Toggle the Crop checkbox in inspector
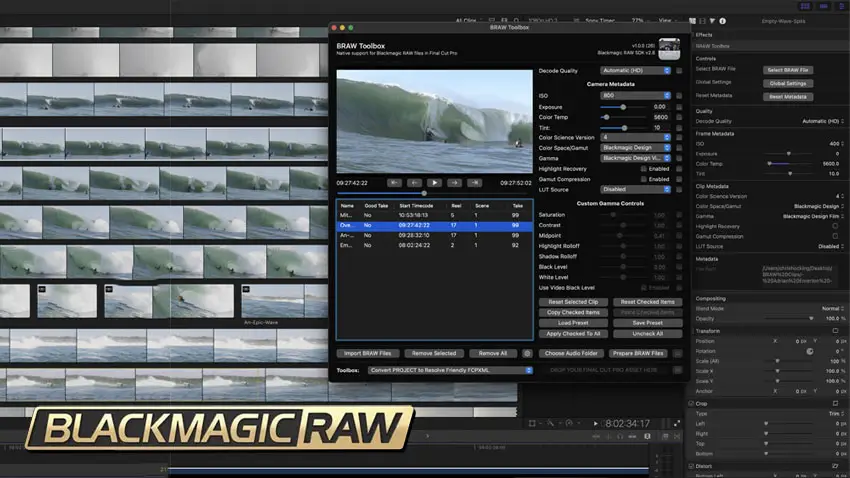 pos(691,404)
